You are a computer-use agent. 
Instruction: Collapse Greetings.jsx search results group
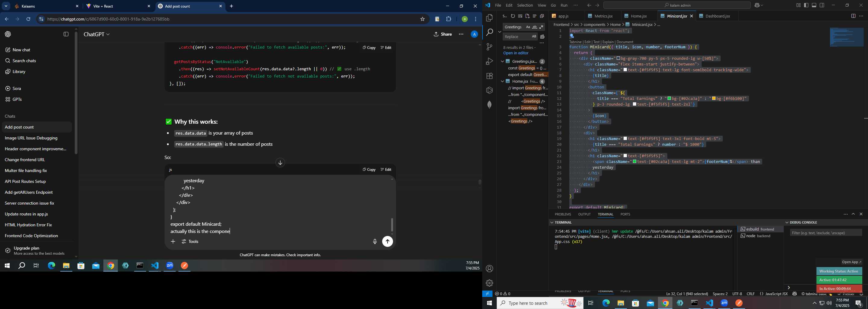click(502, 61)
